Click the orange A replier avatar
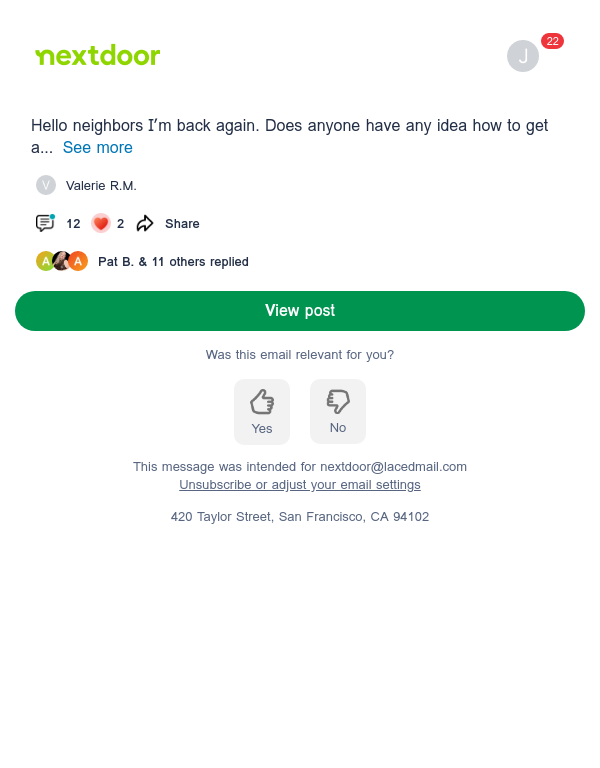600x768 pixels. coord(78,261)
